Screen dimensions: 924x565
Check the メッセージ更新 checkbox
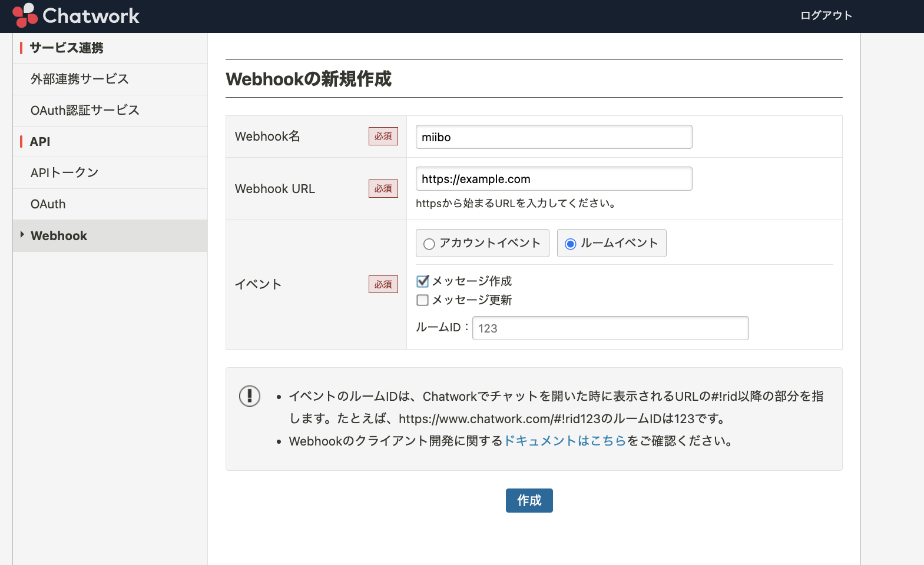pos(422,300)
